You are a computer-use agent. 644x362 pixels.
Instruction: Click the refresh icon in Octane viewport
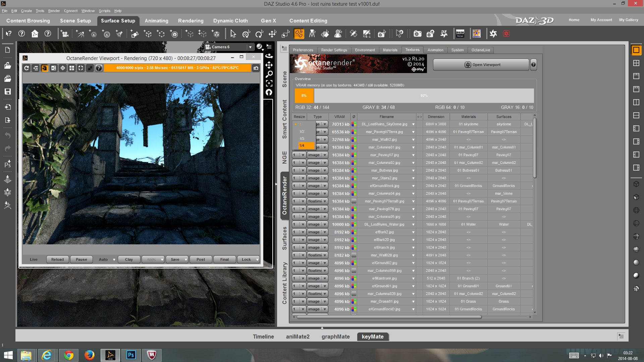(27, 68)
